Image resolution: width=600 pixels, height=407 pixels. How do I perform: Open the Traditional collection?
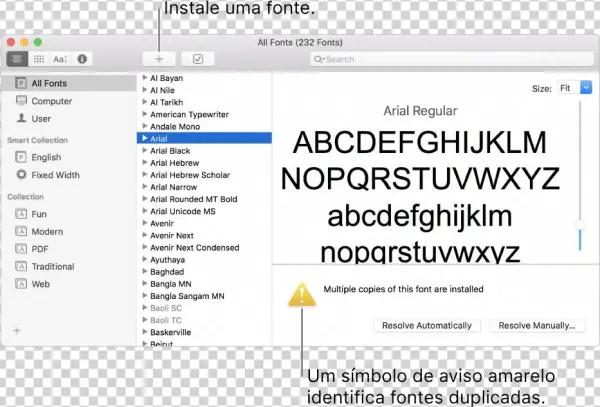[x=52, y=266]
